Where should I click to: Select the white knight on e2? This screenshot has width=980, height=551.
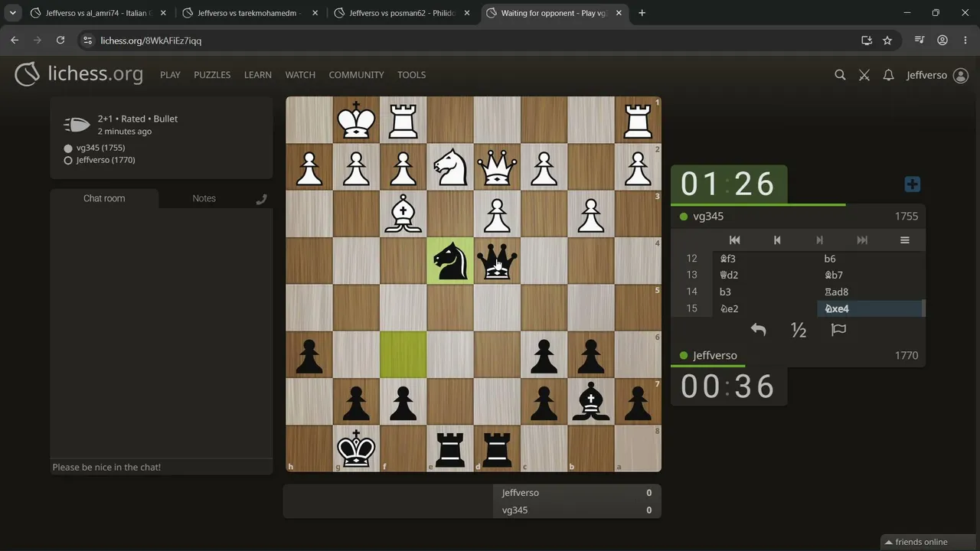coord(450,167)
